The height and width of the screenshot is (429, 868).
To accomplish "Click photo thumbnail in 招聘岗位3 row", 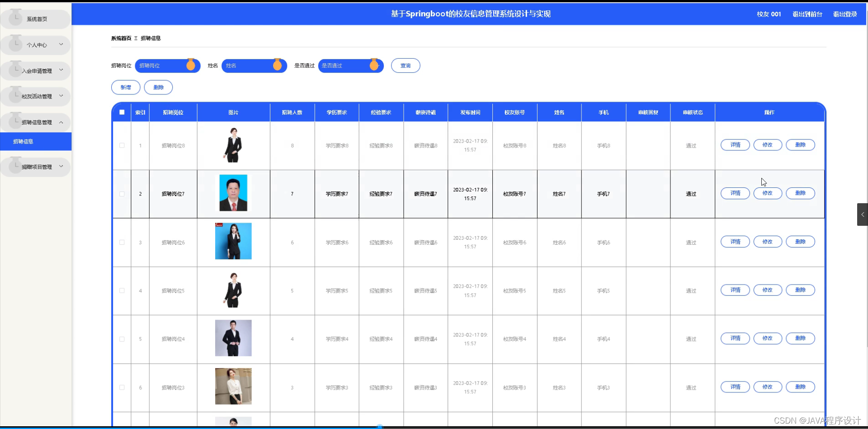I will 233,386.
